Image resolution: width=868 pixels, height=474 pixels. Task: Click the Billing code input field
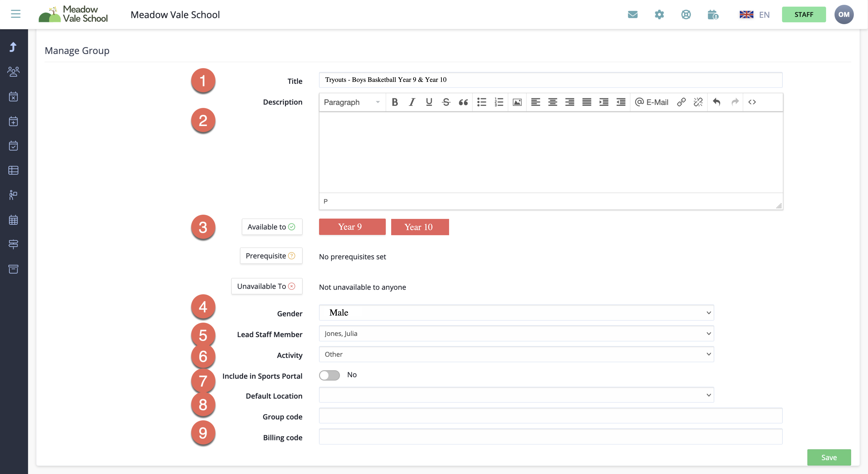click(x=551, y=437)
